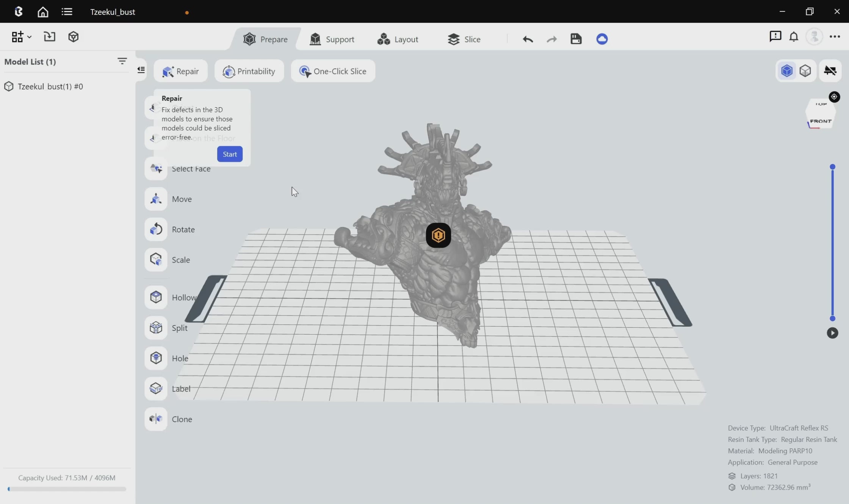Click the Label tool icon
Image resolution: width=849 pixels, height=504 pixels.
[156, 388]
